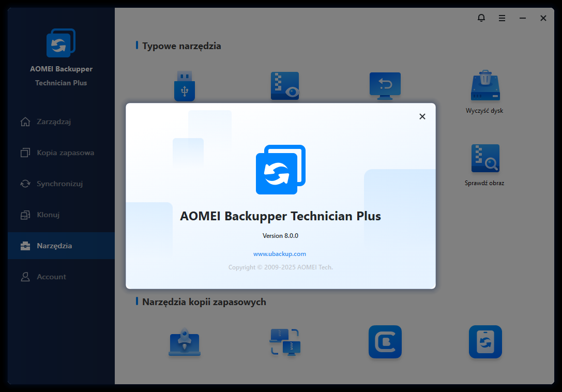Click the USB bootable media tool icon
This screenshot has height=392, width=562.
coord(185,86)
